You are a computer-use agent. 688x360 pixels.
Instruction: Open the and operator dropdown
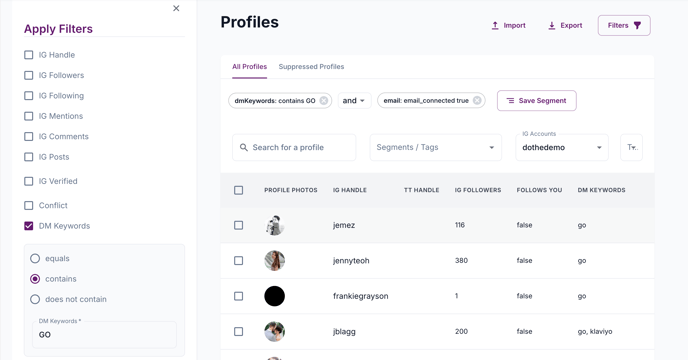pyautogui.click(x=354, y=101)
